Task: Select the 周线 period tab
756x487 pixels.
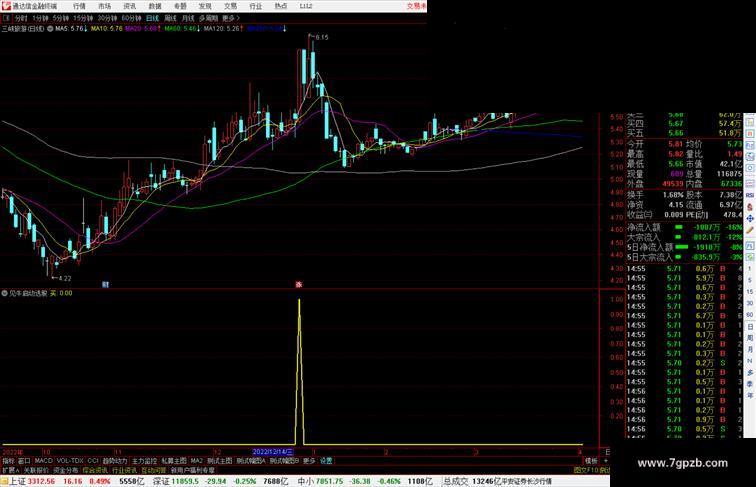Action: [170, 18]
